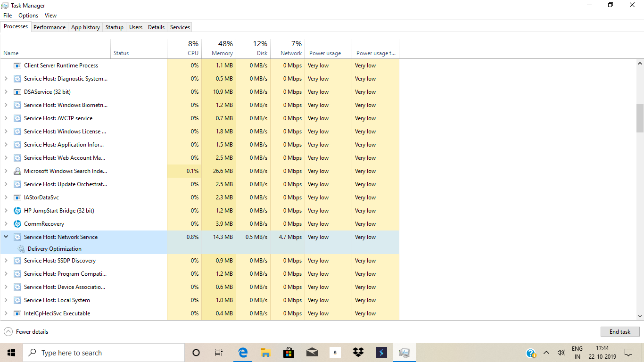Sort processes by the Disk column
Viewport: 644px width, 362px height.
[253, 49]
